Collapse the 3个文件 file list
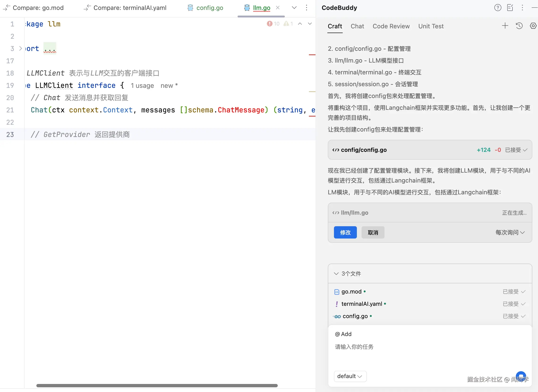The image size is (538, 392). click(336, 274)
